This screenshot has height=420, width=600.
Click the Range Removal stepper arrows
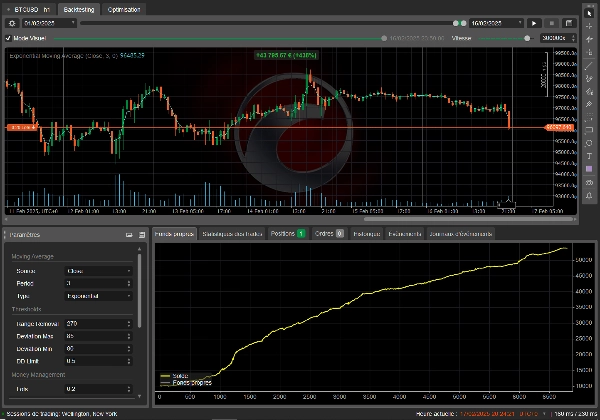(x=129, y=324)
